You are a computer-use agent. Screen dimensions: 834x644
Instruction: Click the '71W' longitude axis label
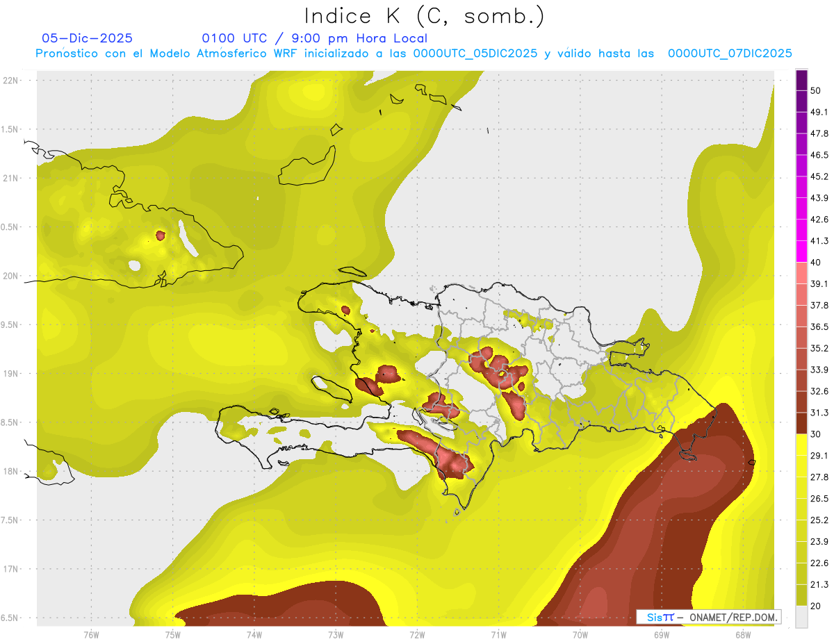click(498, 635)
